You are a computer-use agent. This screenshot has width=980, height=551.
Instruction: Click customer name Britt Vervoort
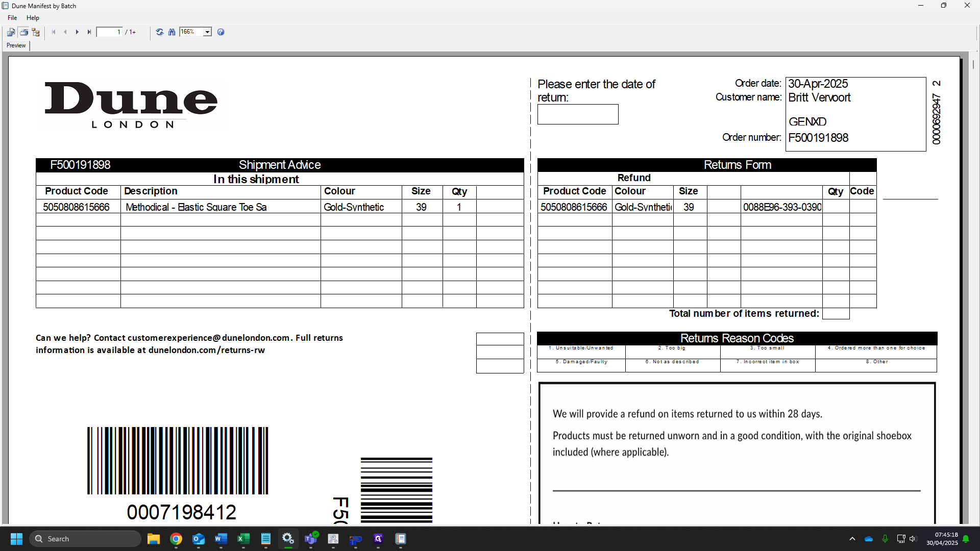[819, 97]
